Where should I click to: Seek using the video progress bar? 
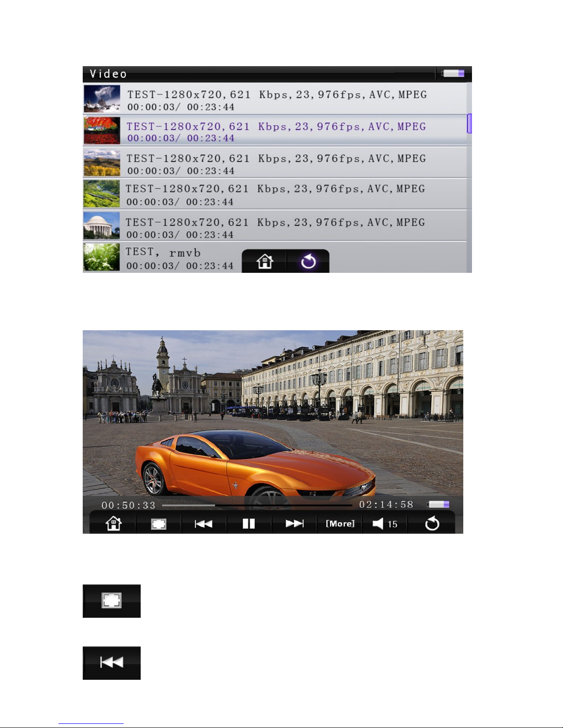click(x=257, y=505)
